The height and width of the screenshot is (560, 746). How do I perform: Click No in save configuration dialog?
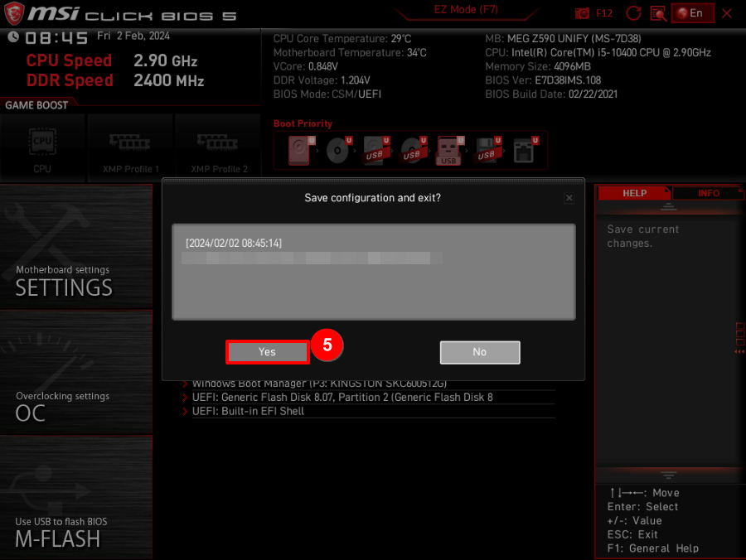pos(480,352)
